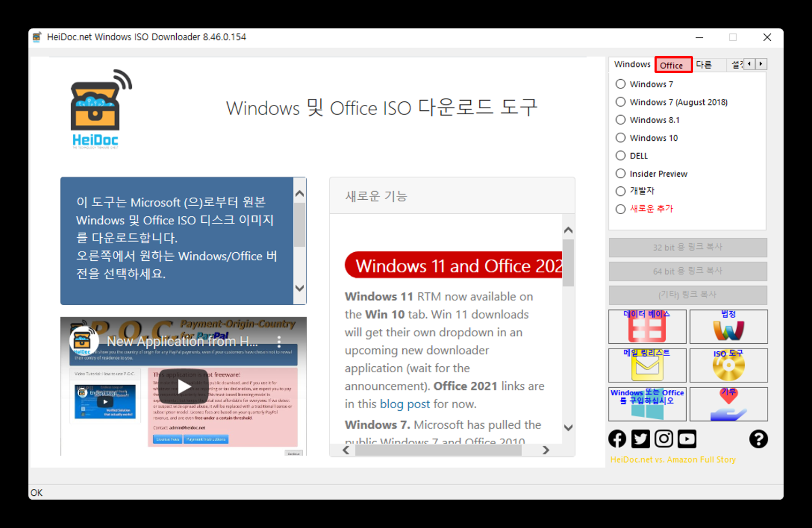Screen dimensions: 812x528
Task: Select the Windows 8.1 radio button
Action: (x=620, y=119)
